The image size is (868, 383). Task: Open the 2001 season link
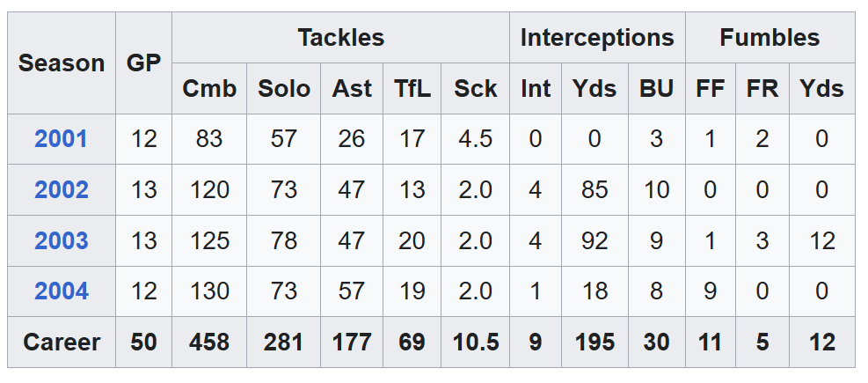pyautogui.click(x=62, y=139)
